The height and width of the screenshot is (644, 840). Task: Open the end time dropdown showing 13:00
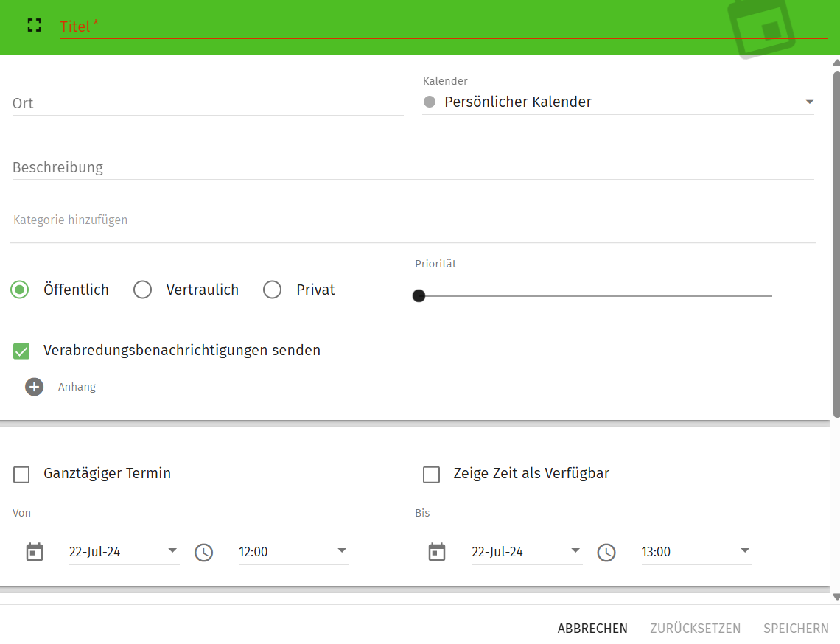tap(745, 551)
